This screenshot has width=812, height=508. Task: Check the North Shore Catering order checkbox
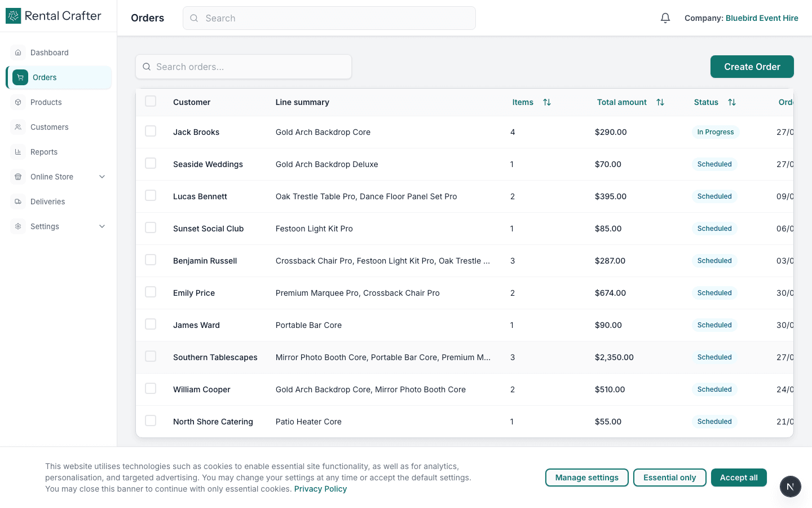click(151, 421)
